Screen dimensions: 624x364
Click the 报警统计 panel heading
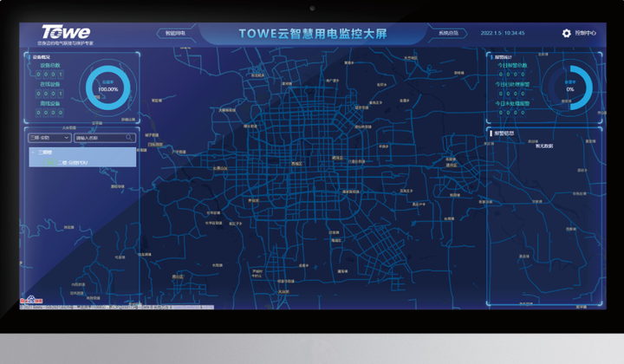(504, 57)
